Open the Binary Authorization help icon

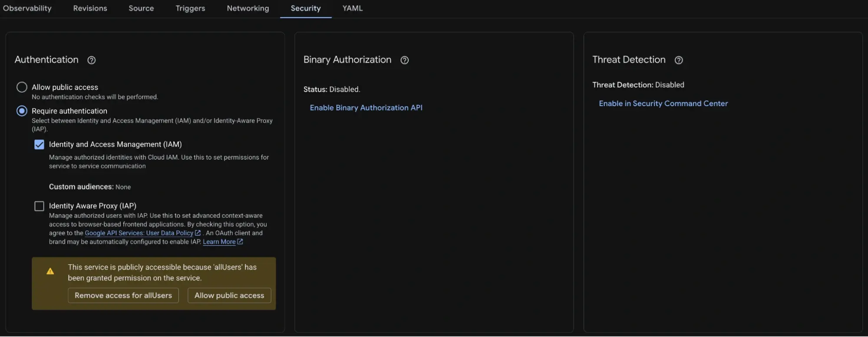(404, 60)
